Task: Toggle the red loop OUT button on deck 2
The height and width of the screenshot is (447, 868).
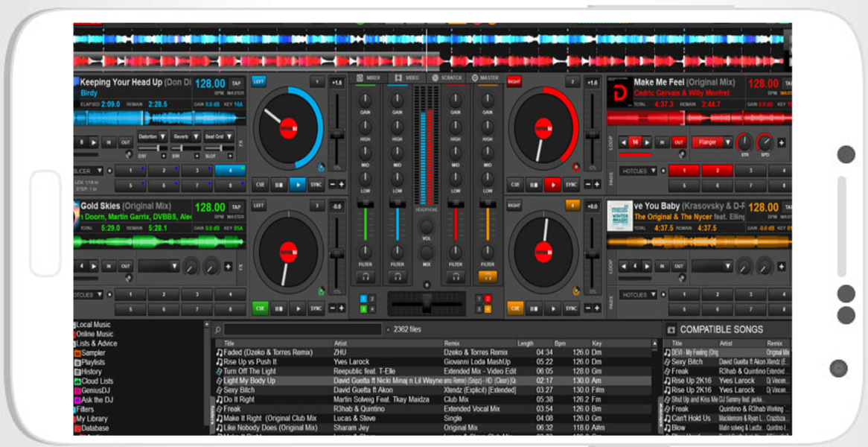Action: coord(679,142)
